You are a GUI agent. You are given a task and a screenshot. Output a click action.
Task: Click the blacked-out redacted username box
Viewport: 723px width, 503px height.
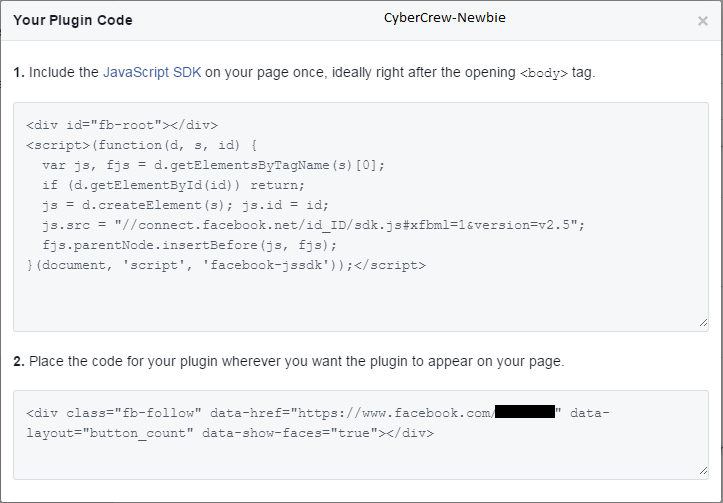[524, 413]
